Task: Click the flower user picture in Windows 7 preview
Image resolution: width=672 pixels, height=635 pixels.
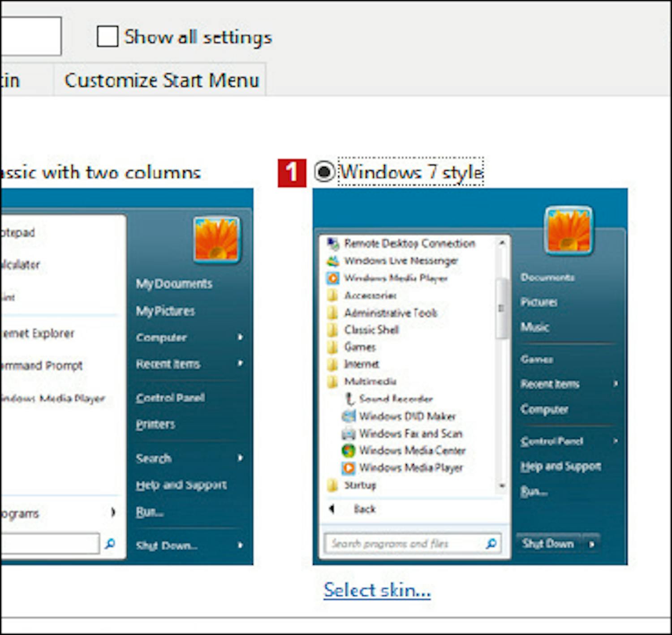Action: tap(569, 230)
